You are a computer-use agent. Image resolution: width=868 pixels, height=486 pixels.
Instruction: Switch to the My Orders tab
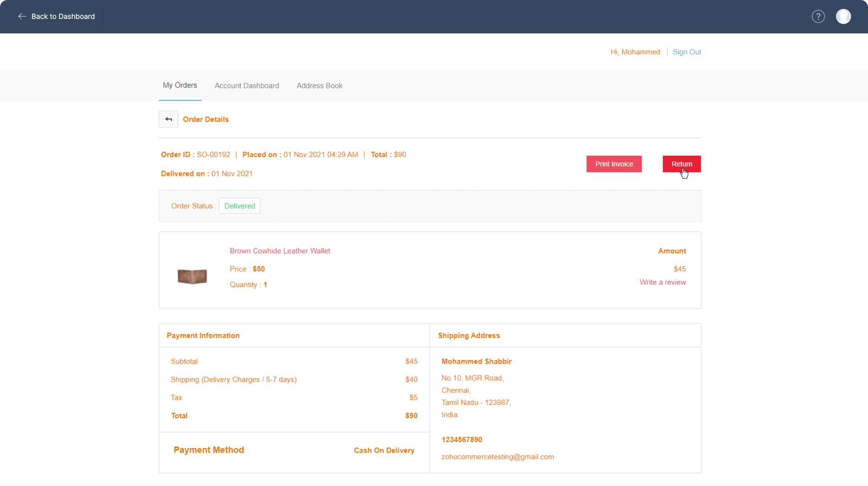180,85
